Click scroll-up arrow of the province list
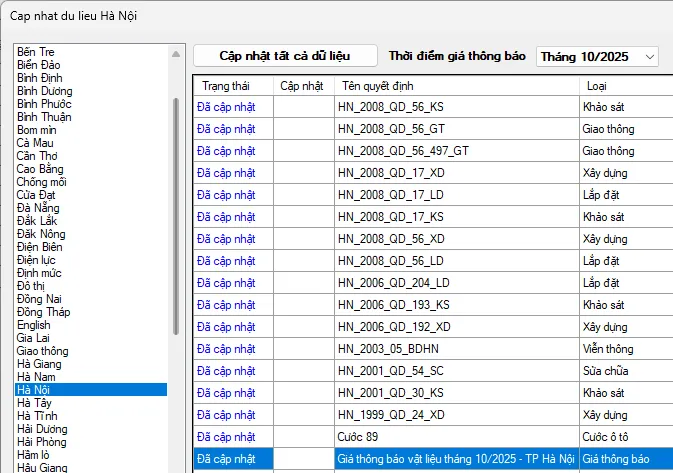Screen dimensions: 673x473 click(x=177, y=49)
